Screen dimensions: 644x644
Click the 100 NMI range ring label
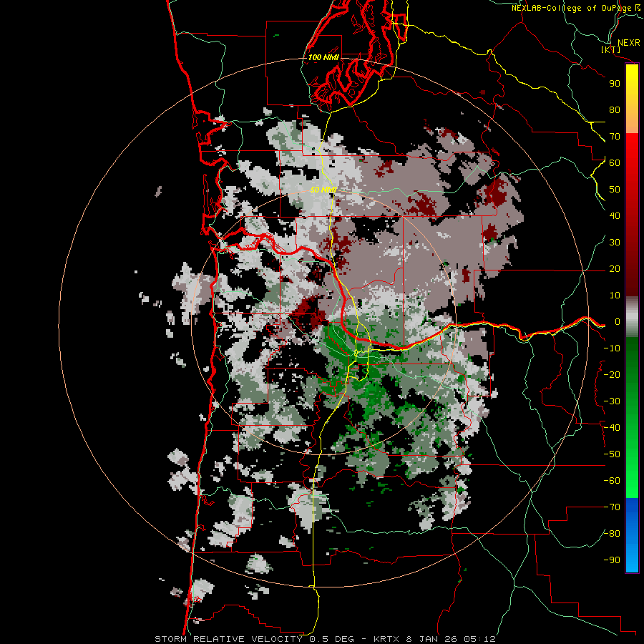pyautogui.click(x=323, y=57)
